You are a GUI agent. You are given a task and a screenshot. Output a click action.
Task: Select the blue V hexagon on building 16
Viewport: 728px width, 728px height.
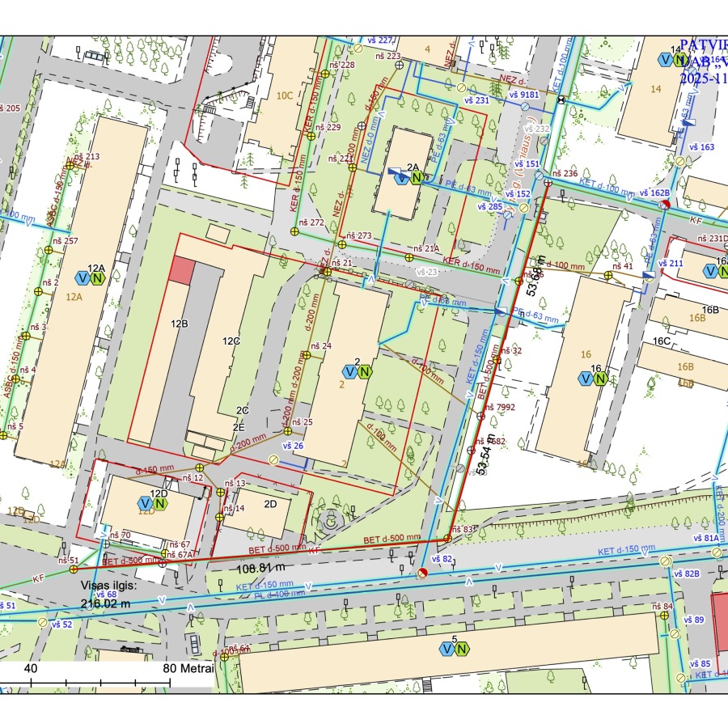coord(586,379)
